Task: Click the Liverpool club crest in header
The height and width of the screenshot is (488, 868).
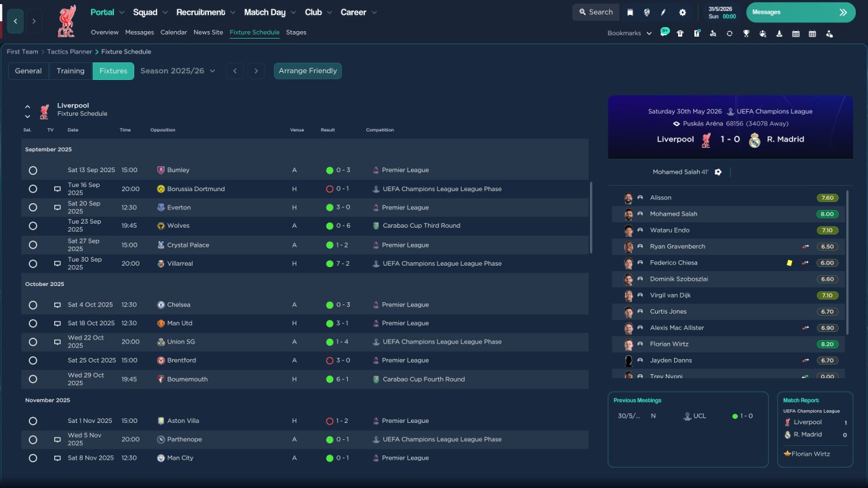Action: point(66,21)
